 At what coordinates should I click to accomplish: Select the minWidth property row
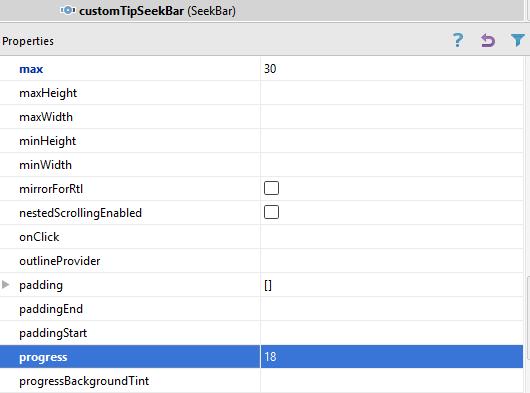point(262,165)
